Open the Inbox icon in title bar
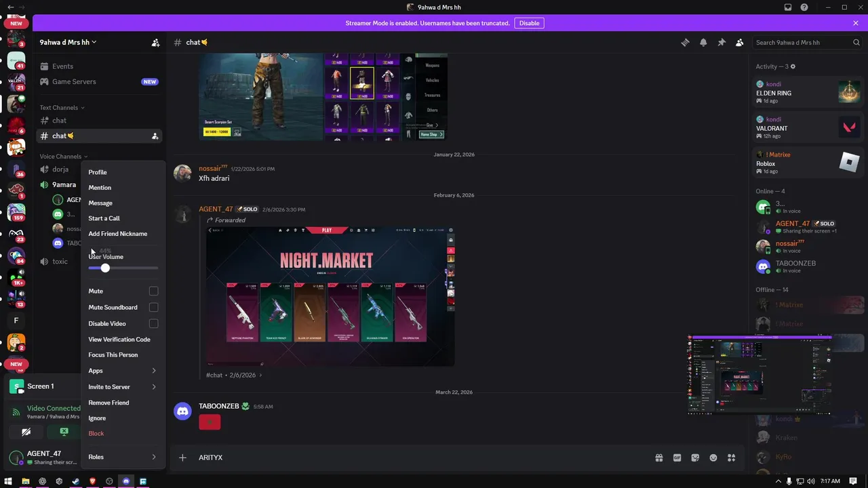This screenshot has height=488, width=868. click(x=788, y=7)
